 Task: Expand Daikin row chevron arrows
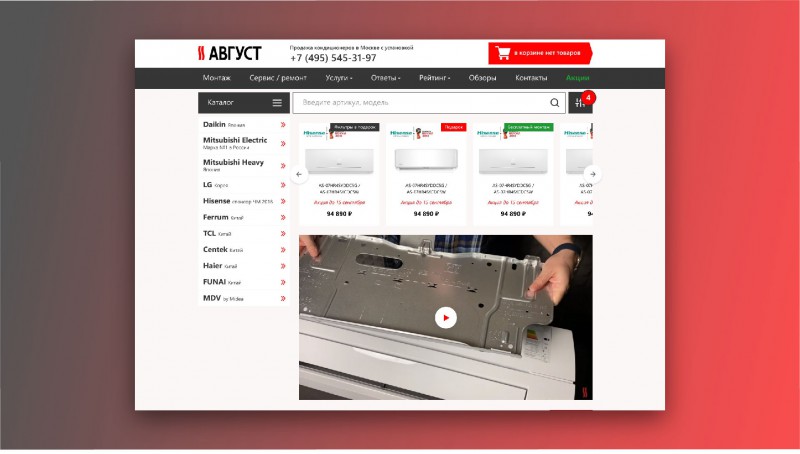click(x=283, y=124)
